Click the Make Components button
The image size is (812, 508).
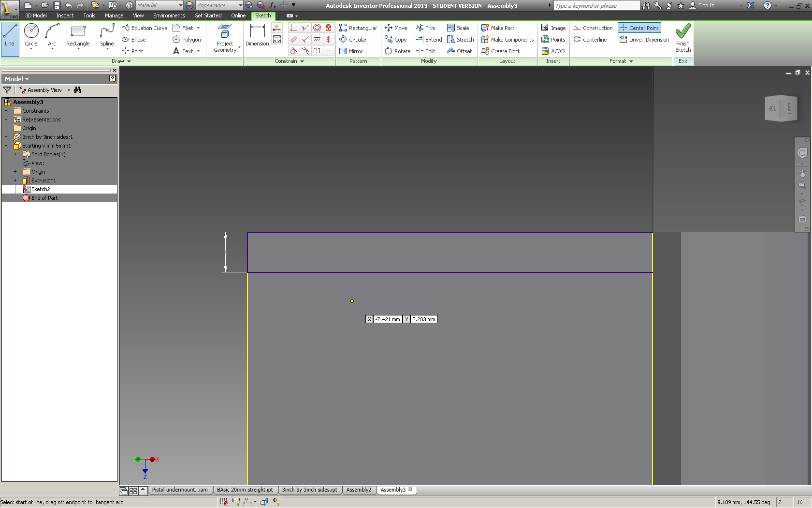pyautogui.click(x=507, y=40)
